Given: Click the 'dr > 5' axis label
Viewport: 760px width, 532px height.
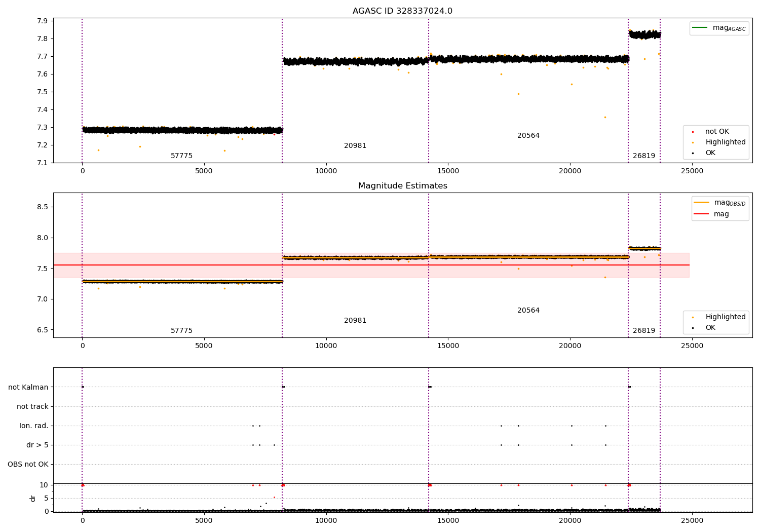Looking at the screenshot, I should click(x=37, y=445).
